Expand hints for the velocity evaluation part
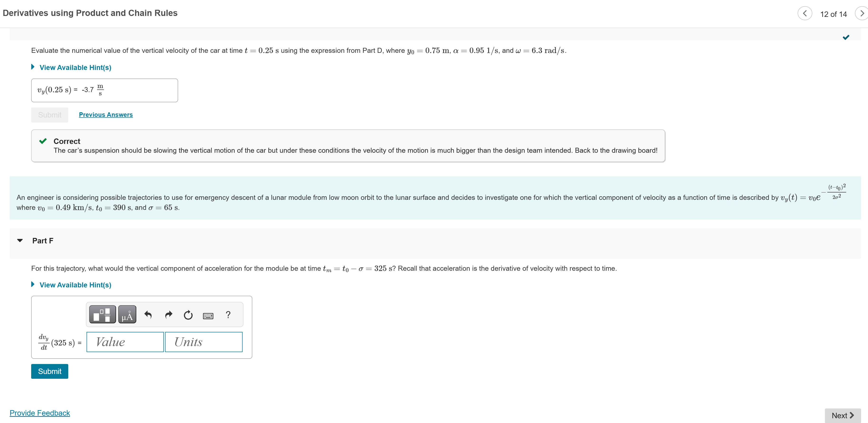The height and width of the screenshot is (423, 868). pyautogui.click(x=75, y=67)
